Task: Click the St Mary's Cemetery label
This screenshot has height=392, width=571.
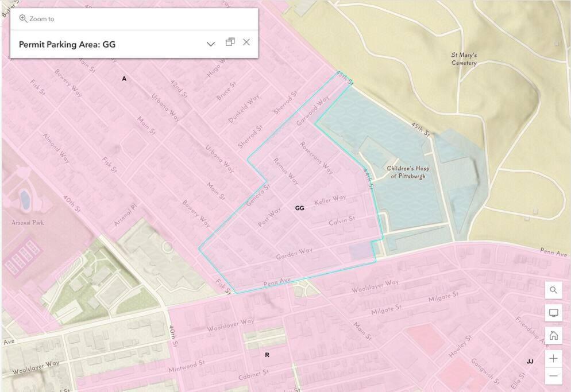Action: tap(464, 59)
